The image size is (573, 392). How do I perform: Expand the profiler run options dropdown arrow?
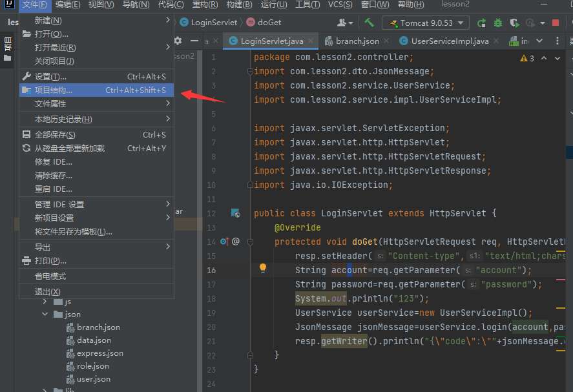coord(543,23)
